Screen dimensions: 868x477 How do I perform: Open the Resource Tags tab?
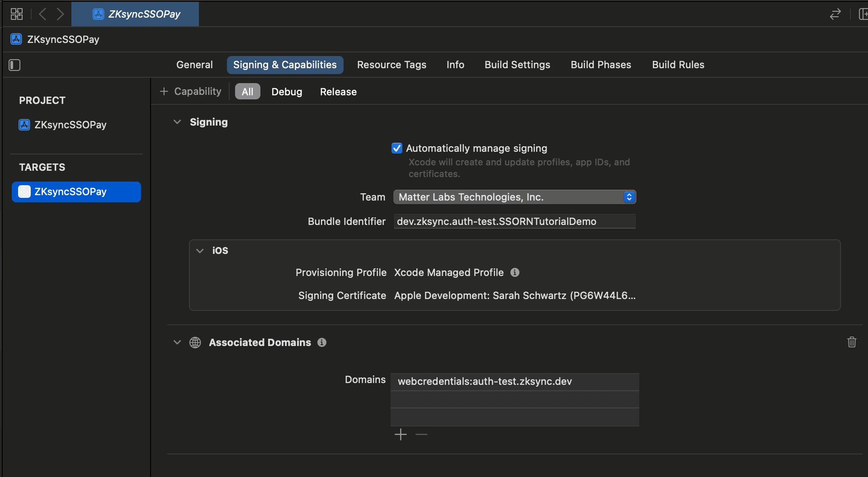point(392,65)
